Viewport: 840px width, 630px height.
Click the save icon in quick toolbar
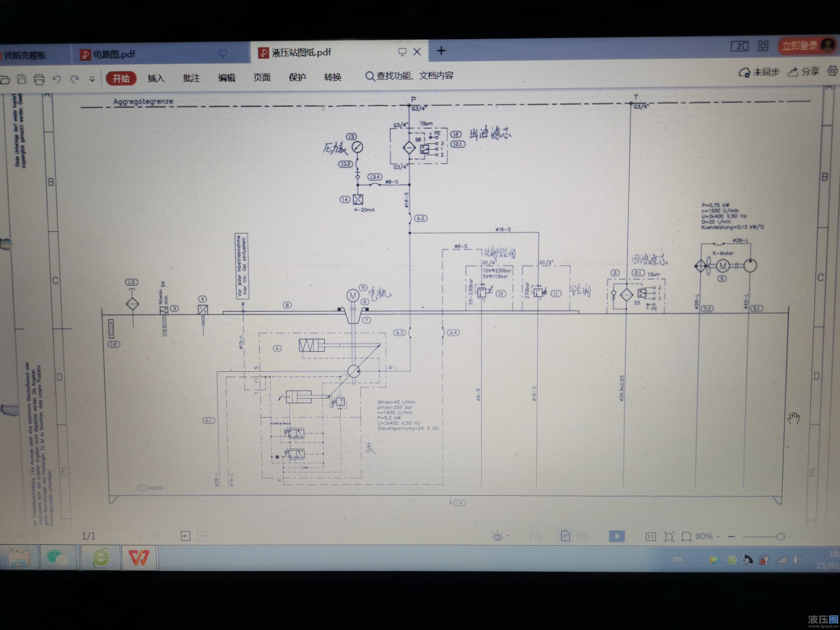coord(22,79)
